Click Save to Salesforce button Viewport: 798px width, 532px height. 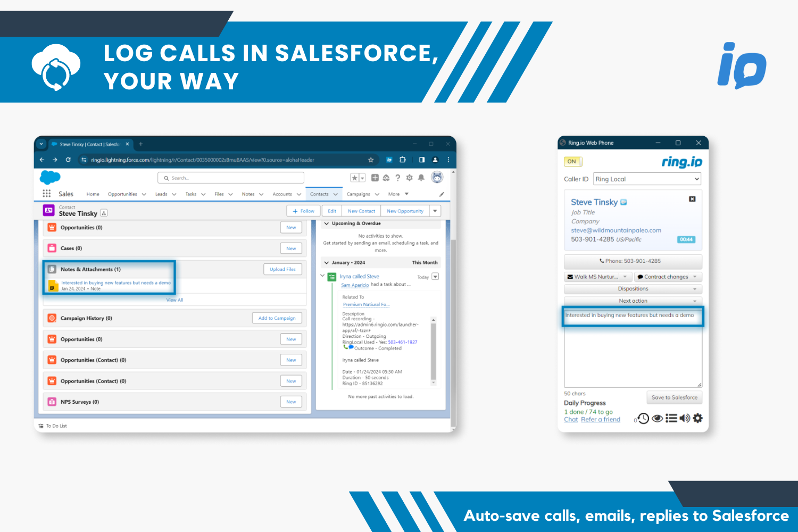[674, 397]
